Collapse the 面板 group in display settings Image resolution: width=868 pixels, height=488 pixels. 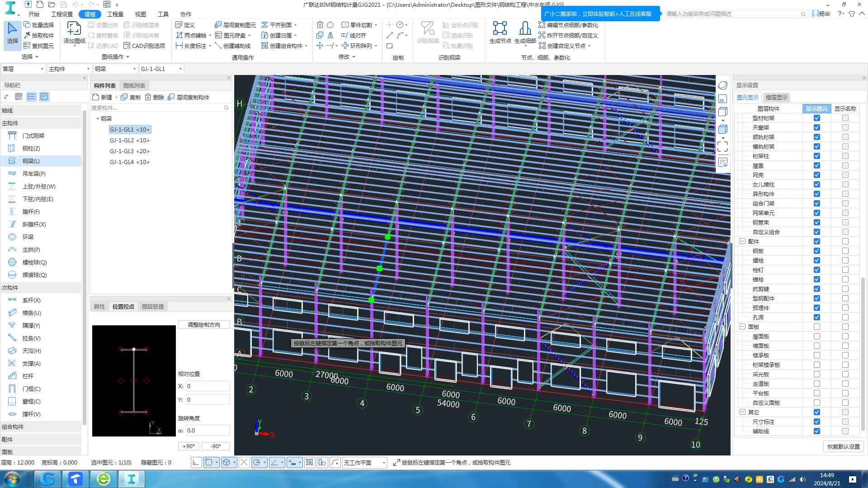[x=742, y=327]
